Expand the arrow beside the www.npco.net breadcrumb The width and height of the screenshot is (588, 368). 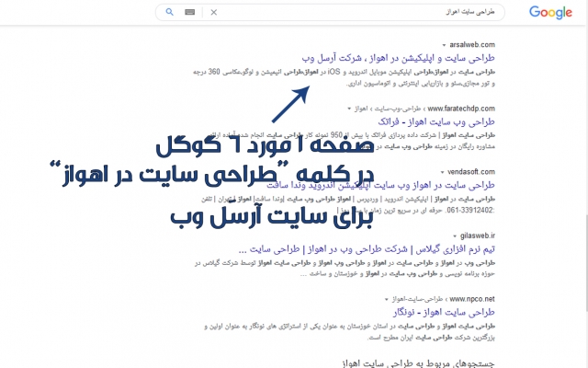[387, 300]
